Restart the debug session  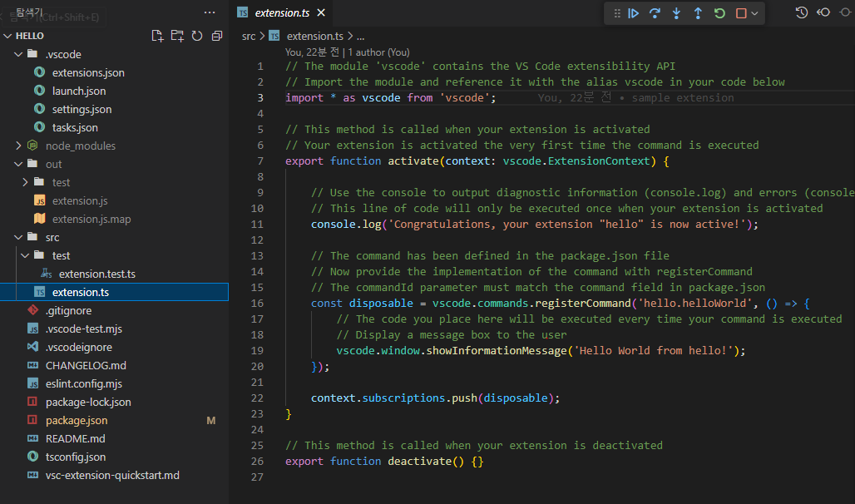[x=719, y=13]
